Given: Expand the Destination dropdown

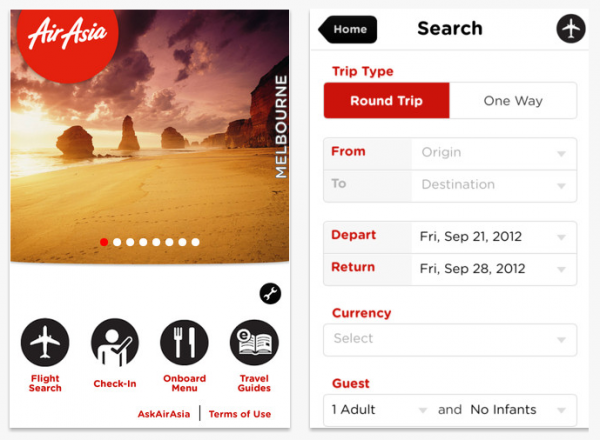Looking at the screenshot, I should pyautogui.click(x=493, y=184).
